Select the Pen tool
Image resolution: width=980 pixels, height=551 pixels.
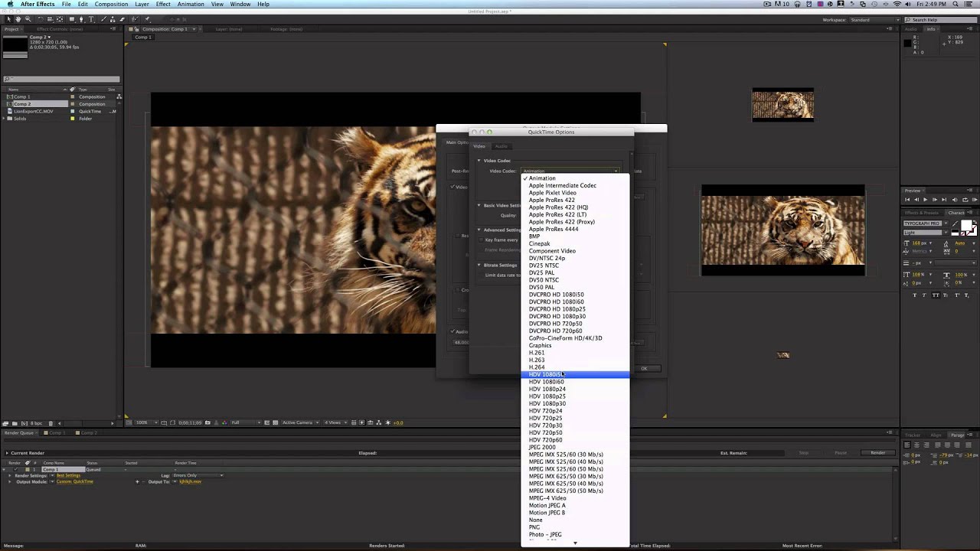tap(81, 19)
